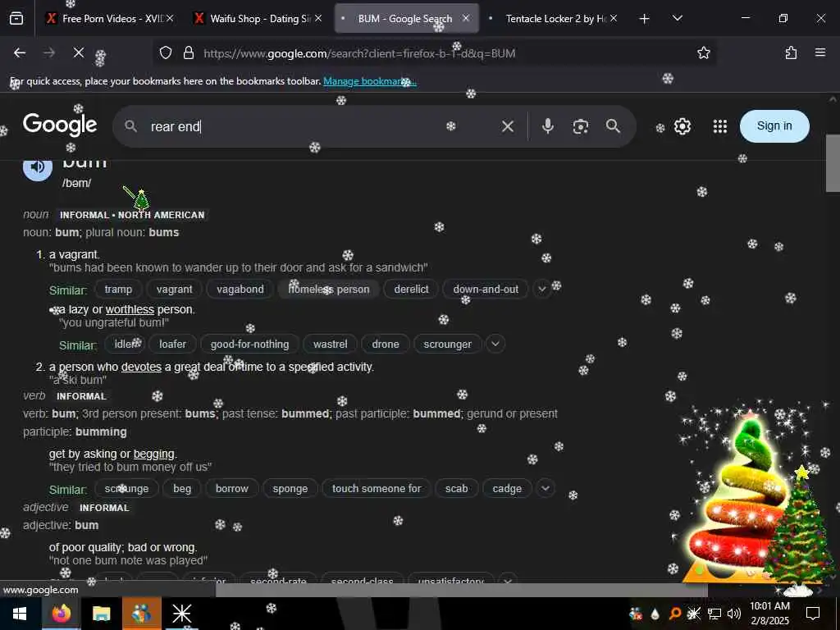The image size is (840, 630).
Task: Select the cadge synonym chip
Action: (x=507, y=489)
